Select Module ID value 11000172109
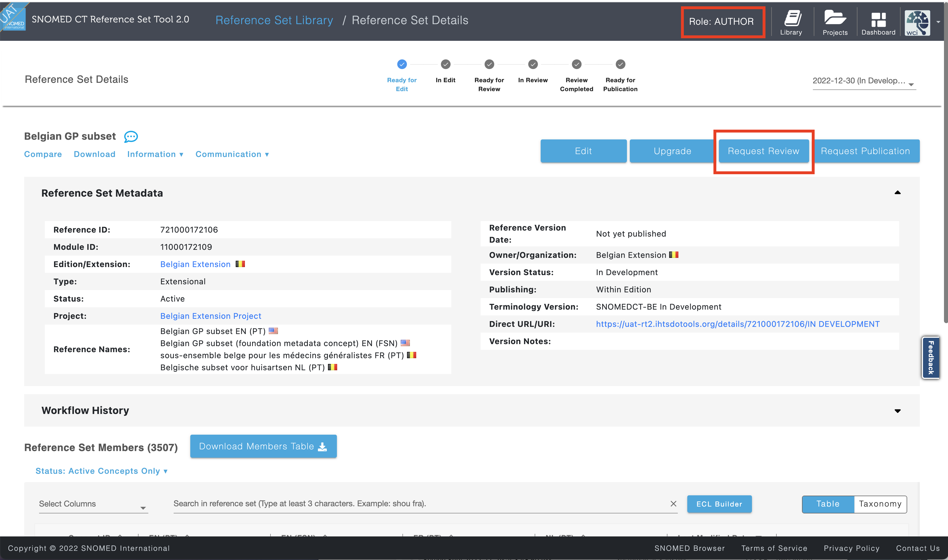The image size is (948, 560). pyautogui.click(x=186, y=247)
